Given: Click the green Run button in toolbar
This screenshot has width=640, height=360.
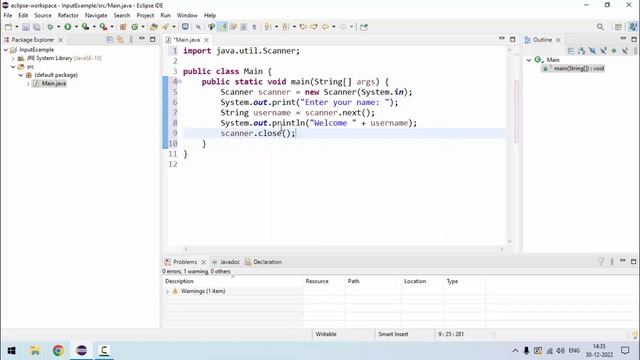Looking at the screenshot, I should click(68, 27).
